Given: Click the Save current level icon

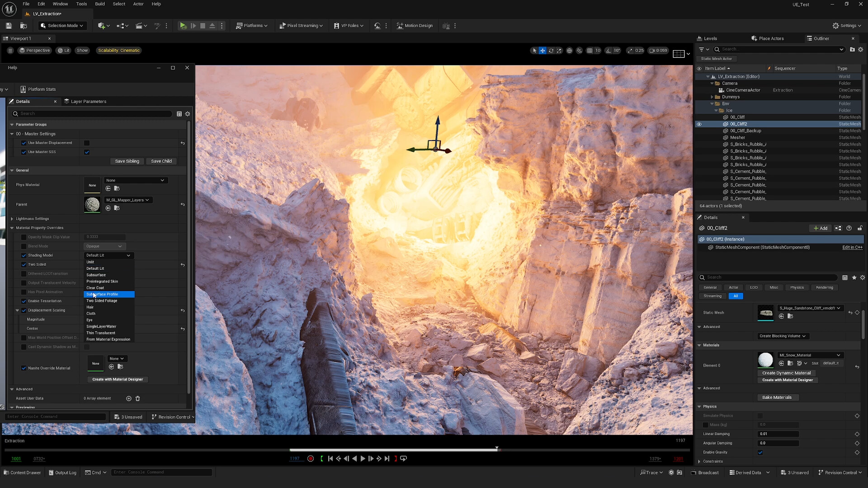Looking at the screenshot, I should click(9, 26).
